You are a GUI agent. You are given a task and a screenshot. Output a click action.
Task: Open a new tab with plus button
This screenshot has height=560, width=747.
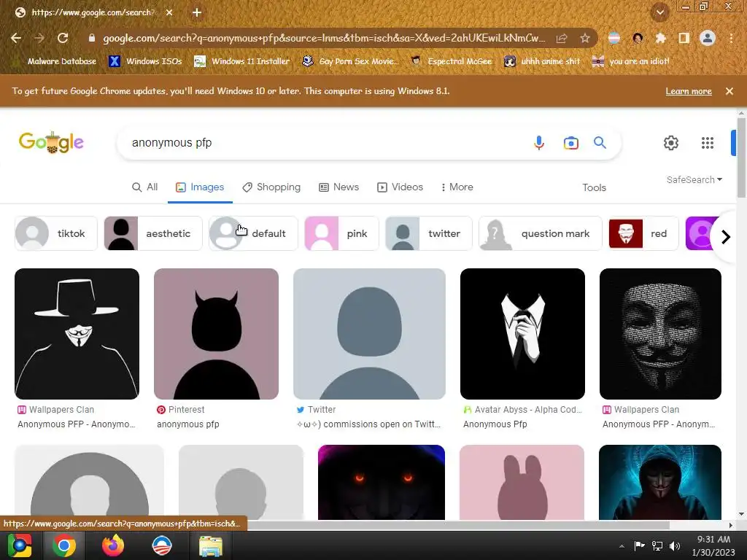pyautogui.click(x=197, y=12)
